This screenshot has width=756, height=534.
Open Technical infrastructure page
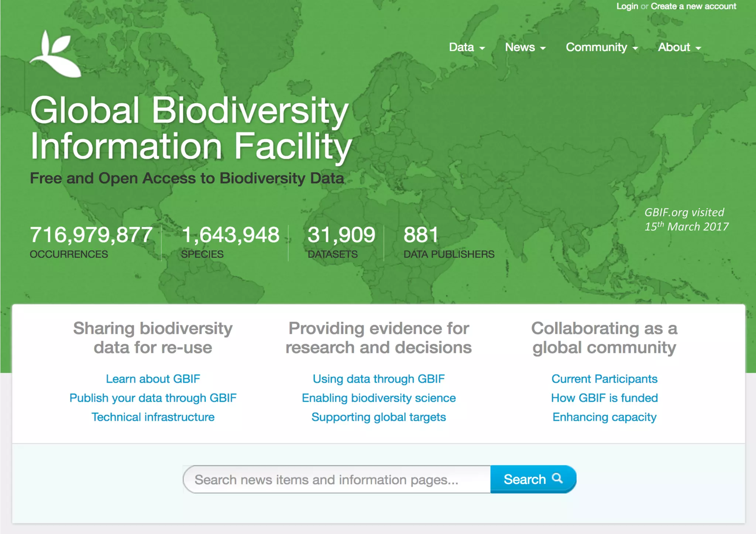tap(153, 417)
